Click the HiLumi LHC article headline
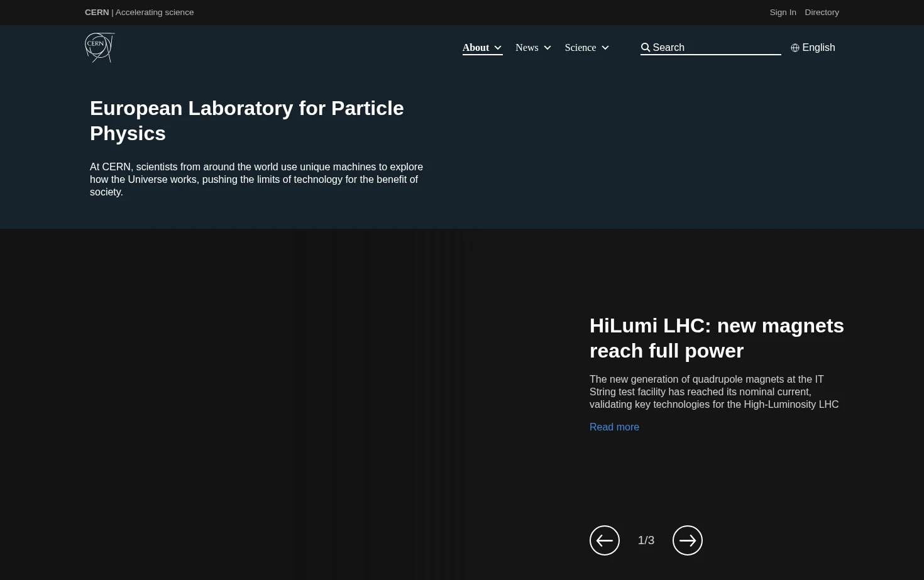The height and width of the screenshot is (580, 924). 717,338
